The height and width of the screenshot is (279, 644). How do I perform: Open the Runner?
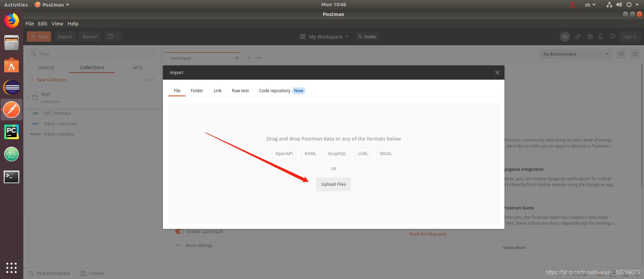click(90, 37)
